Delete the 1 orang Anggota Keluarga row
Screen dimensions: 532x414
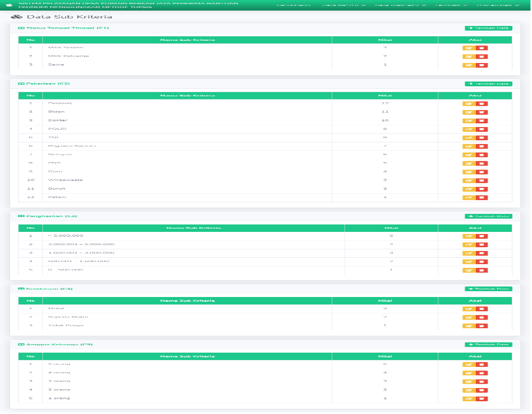click(482, 399)
